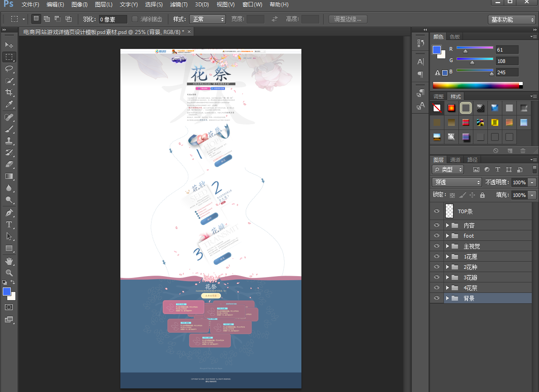Hide the 背景 layer group
539x392 pixels.
click(x=437, y=298)
